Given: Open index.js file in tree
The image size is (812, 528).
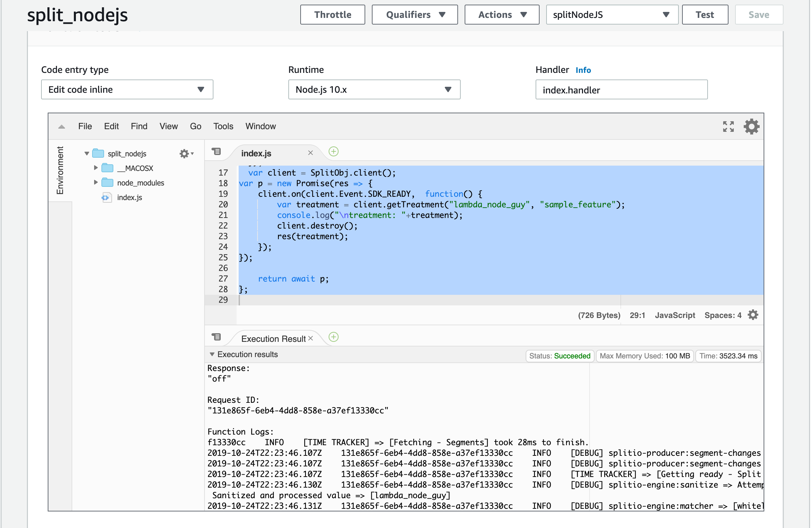Looking at the screenshot, I should [x=129, y=197].
